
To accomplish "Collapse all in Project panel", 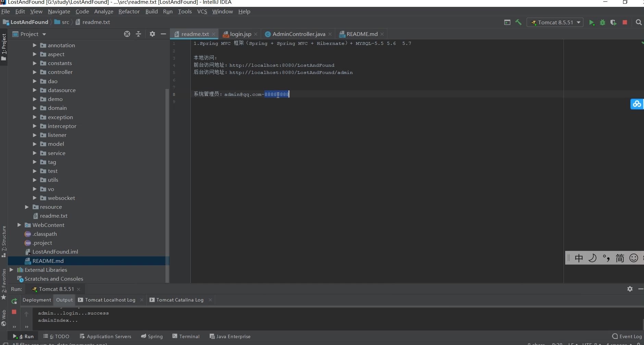I will click(138, 34).
